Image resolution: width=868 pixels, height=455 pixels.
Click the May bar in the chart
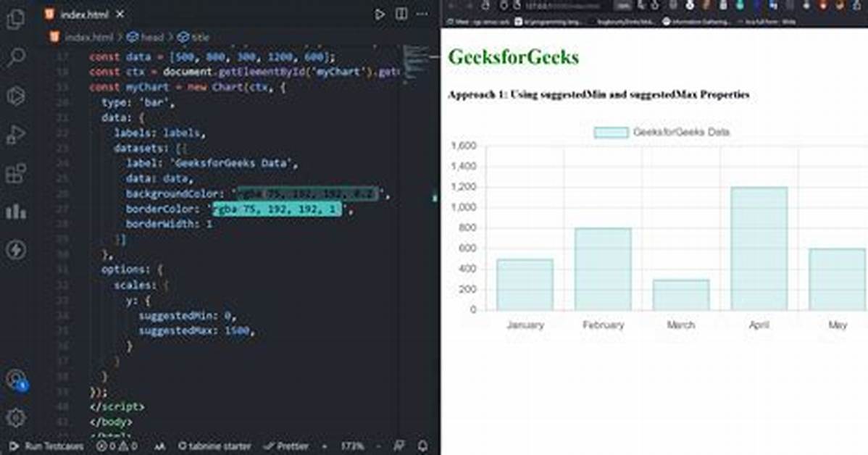[837, 279]
